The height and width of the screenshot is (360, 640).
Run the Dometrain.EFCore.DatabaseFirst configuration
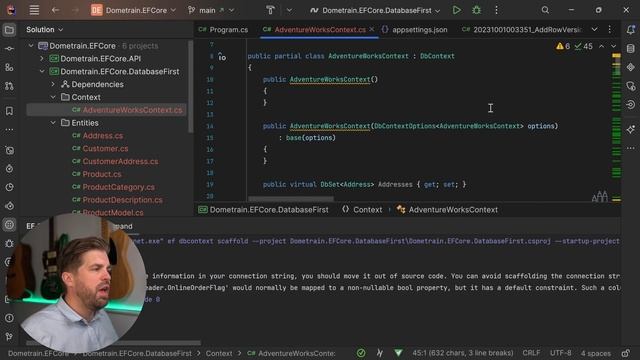(x=456, y=10)
